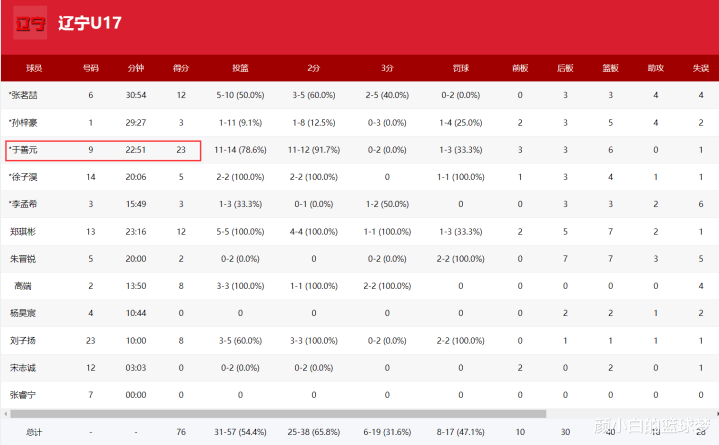Image resolution: width=719 pixels, height=445 pixels.
Task: Click the 罚球 column header
Action: coord(461,68)
